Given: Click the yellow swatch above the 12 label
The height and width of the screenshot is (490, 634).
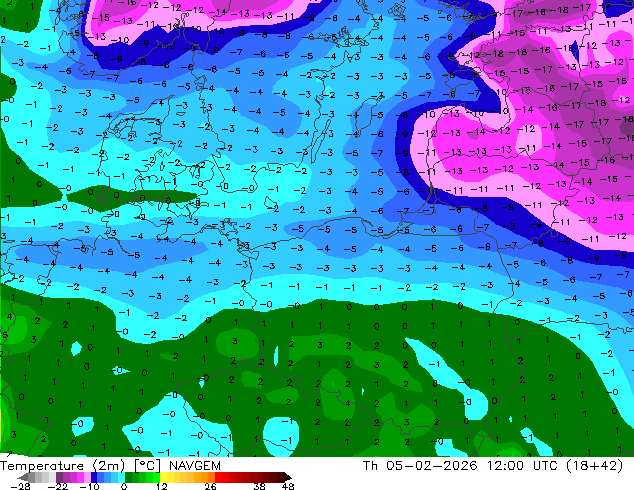Looking at the screenshot, I should [163, 477].
